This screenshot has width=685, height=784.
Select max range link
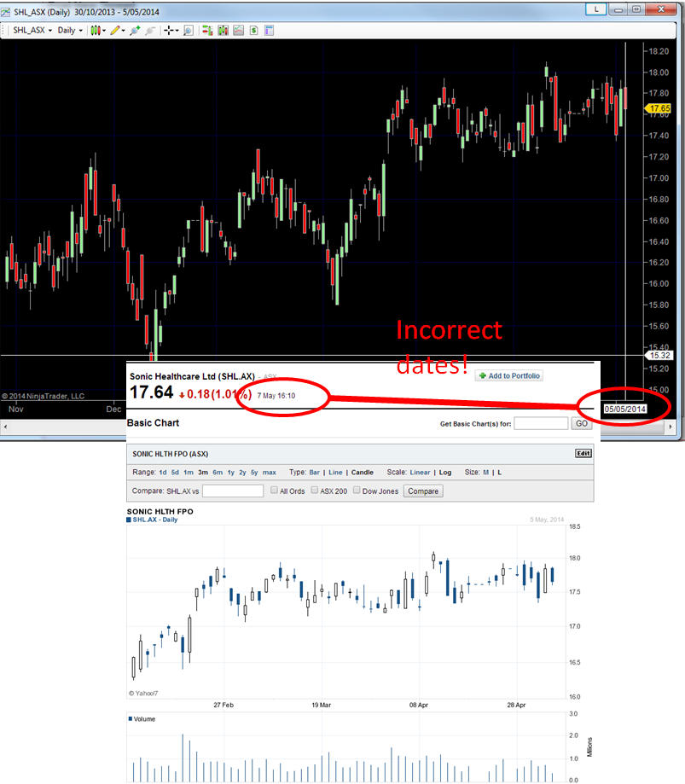270,472
